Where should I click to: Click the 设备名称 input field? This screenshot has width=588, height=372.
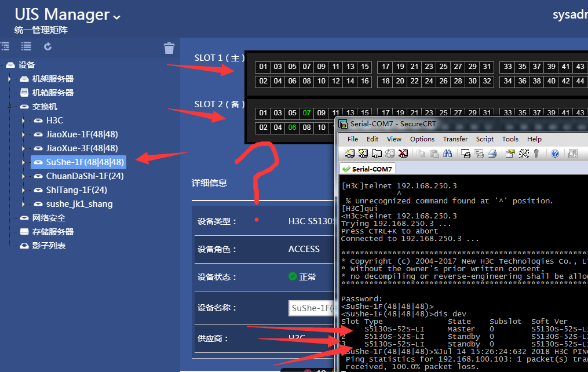pos(311,308)
